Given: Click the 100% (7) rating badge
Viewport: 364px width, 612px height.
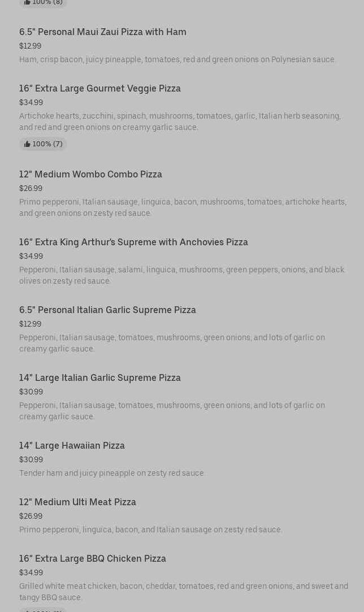Looking at the screenshot, I should click(43, 144).
